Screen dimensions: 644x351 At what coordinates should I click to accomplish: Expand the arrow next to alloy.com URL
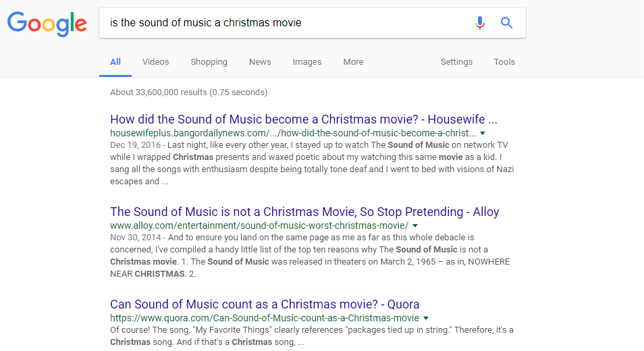pos(415,225)
